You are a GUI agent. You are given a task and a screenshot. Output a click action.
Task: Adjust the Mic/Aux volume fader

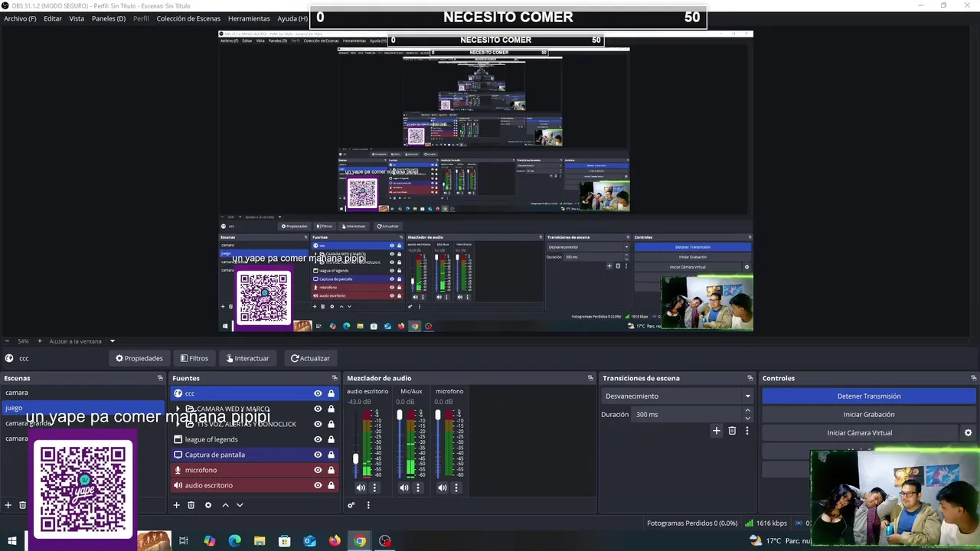(x=399, y=415)
